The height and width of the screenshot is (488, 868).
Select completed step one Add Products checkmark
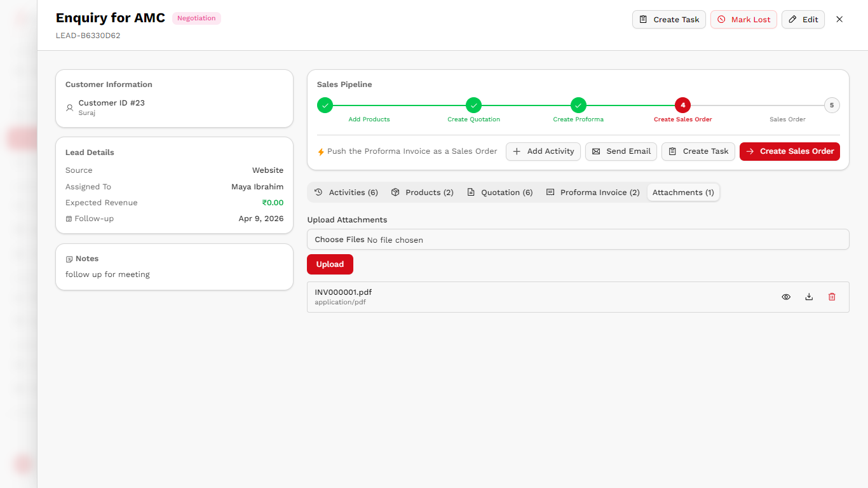[x=325, y=105]
